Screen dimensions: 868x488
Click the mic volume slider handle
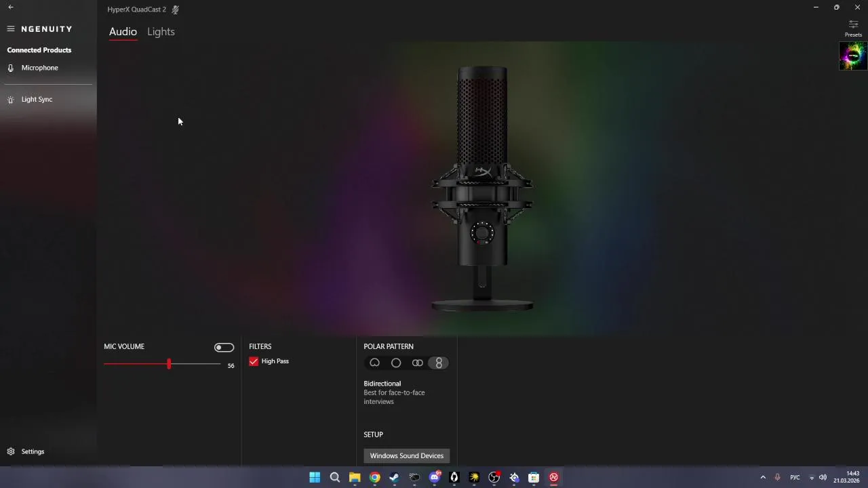[x=169, y=364]
